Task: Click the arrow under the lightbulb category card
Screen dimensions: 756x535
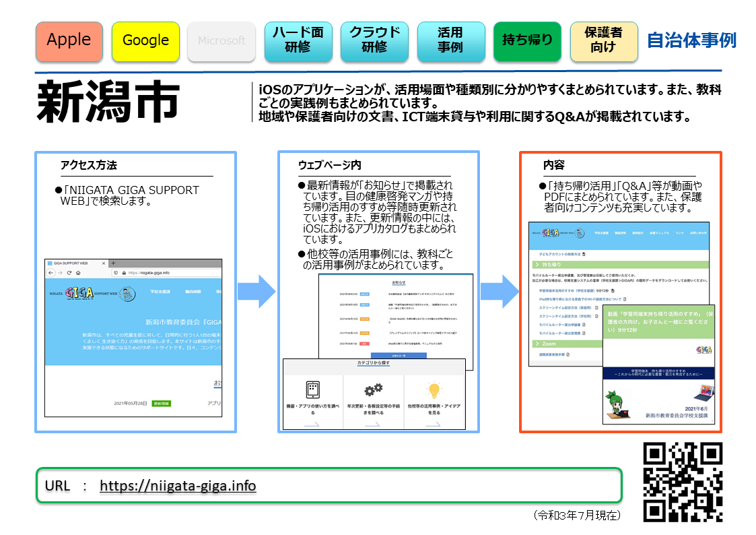Action: coord(433,424)
